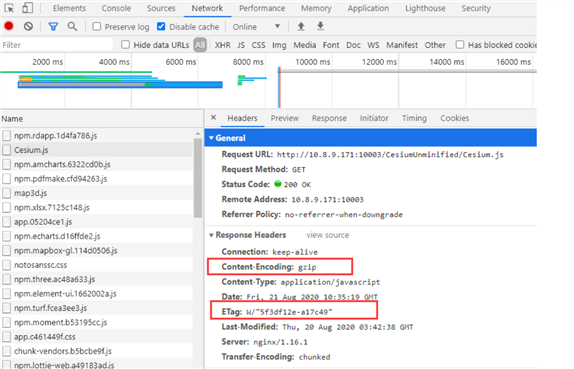Open the Online throttling dropdown
Screen dimensions: 574x369
(256, 27)
